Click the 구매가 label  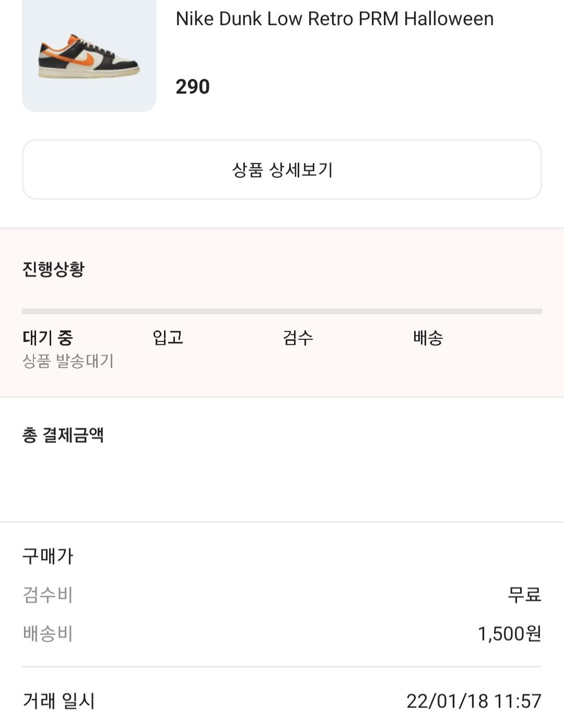coord(48,556)
